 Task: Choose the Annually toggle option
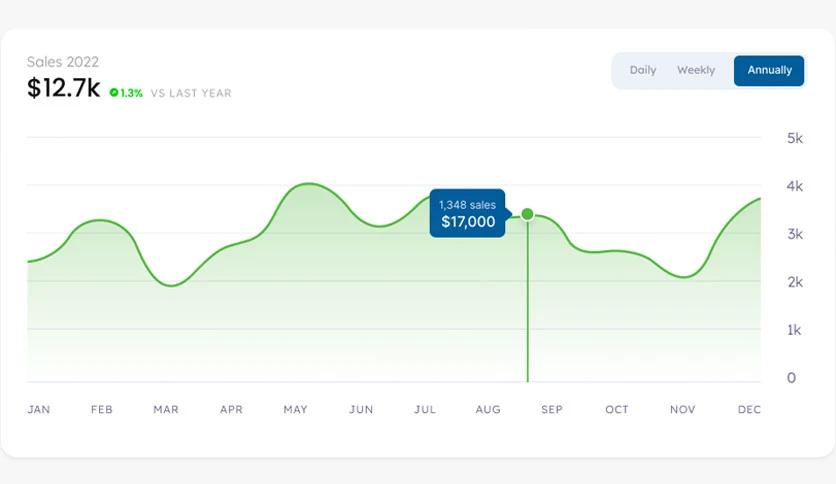point(769,71)
